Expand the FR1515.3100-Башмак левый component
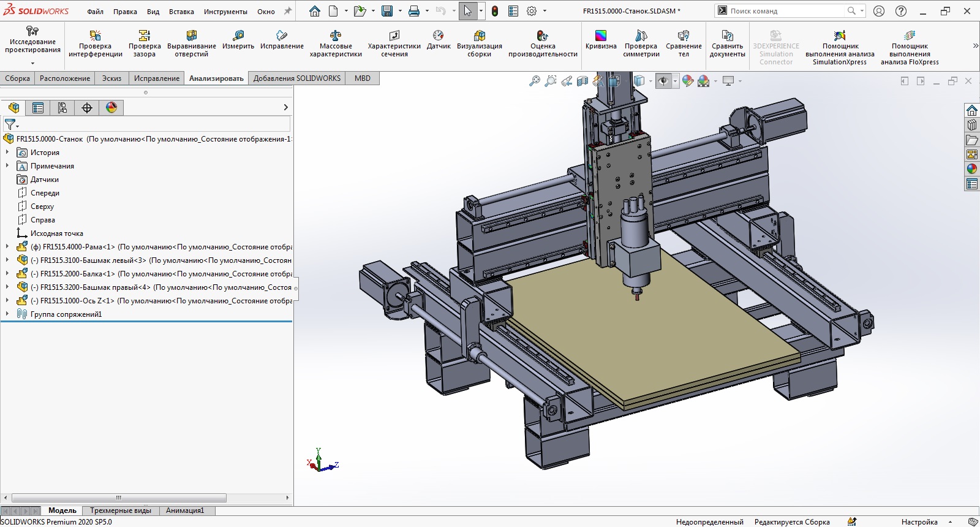 click(7, 260)
